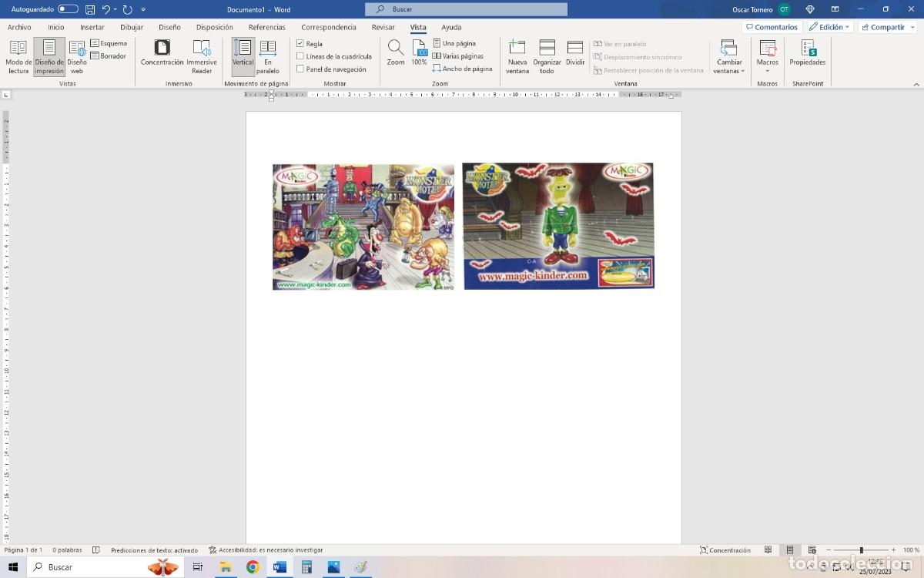
Task: Open SharePoint Propiedades
Action: pyautogui.click(x=808, y=52)
